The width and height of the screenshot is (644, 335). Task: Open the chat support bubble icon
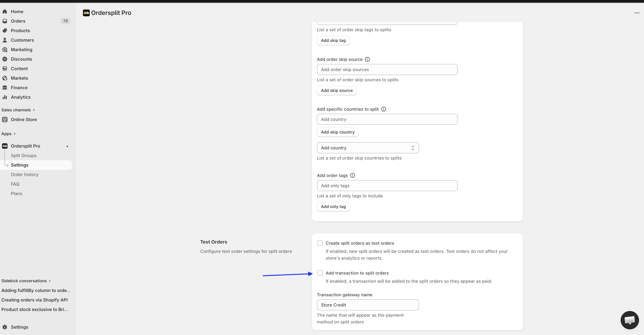click(629, 320)
